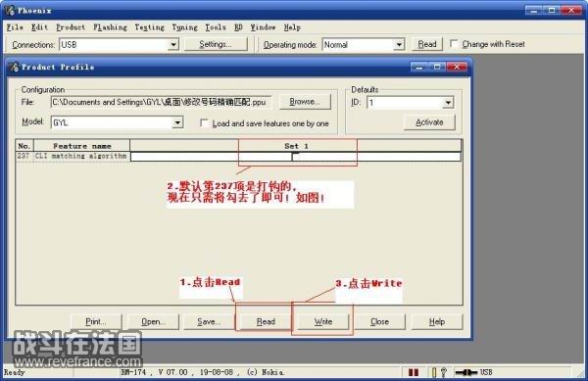Click the configuration File path field

point(161,102)
